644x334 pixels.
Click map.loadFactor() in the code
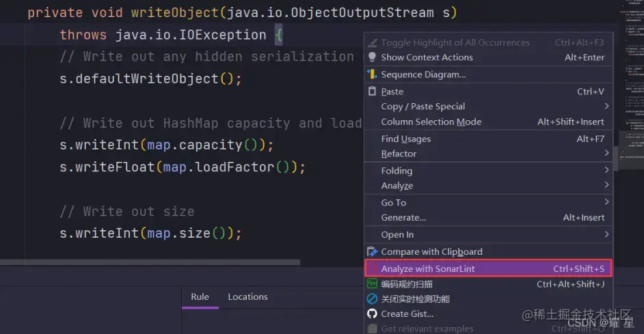tap(226, 167)
